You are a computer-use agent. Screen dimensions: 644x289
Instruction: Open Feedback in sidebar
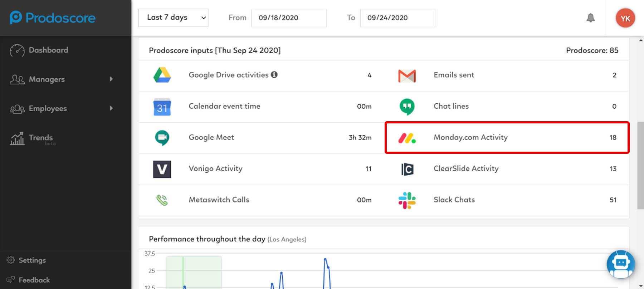[x=34, y=280]
